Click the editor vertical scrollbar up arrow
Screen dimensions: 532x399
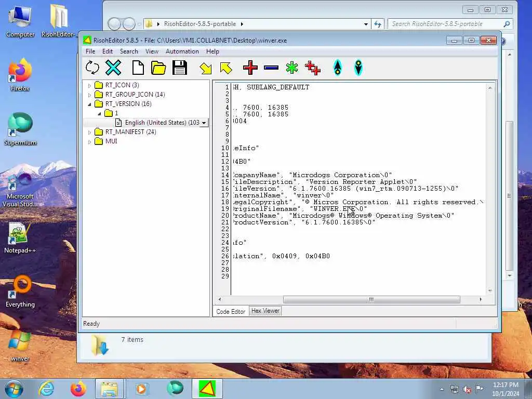point(489,88)
